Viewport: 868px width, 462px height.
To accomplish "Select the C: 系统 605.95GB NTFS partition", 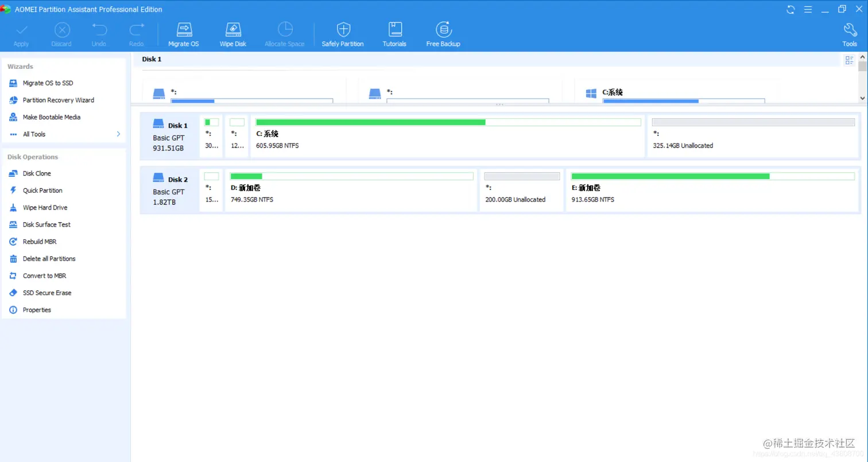I will pos(448,136).
